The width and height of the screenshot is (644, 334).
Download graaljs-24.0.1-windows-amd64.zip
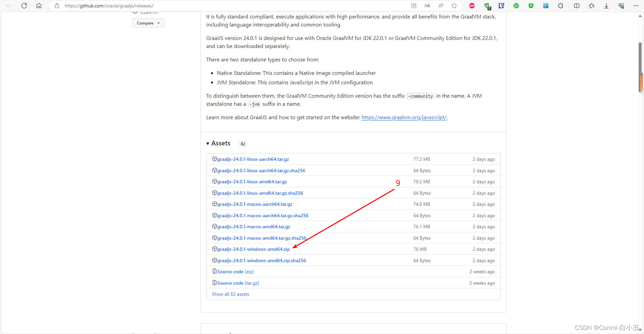click(x=253, y=249)
